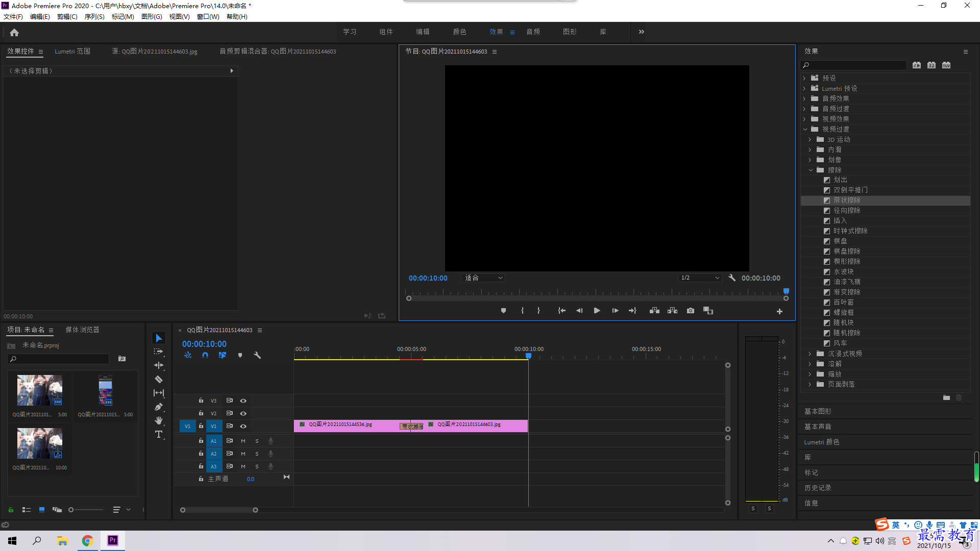The height and width of the screenshot is (551, 980).
Task: Toggle V1 track output eye
Action: coord(243,426)
